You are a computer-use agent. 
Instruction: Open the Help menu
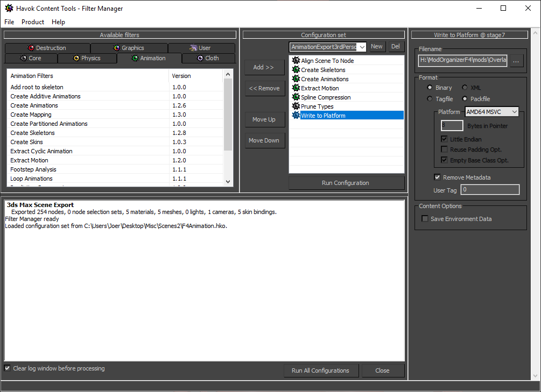point(58,22)
